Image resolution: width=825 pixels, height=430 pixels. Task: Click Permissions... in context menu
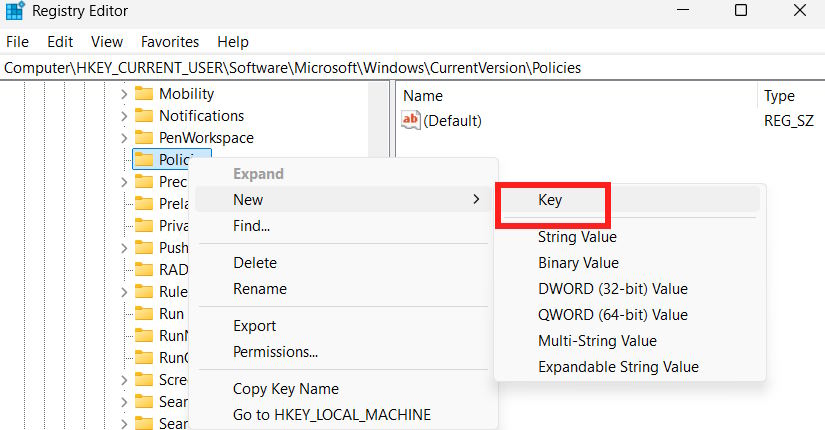pos(275,352)
